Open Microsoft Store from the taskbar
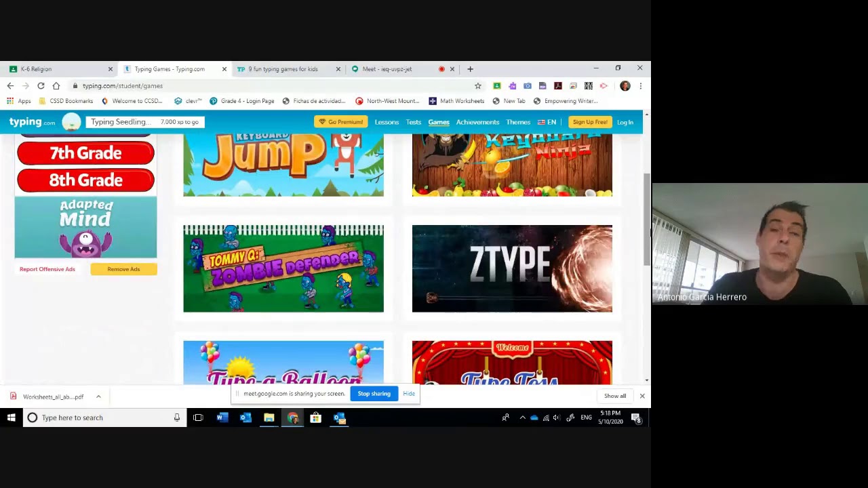 [315, 418]
